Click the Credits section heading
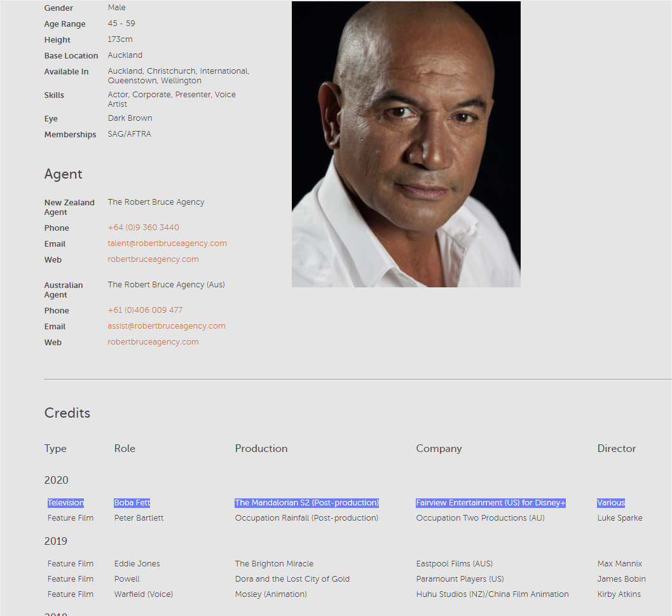 pos(67,413)
